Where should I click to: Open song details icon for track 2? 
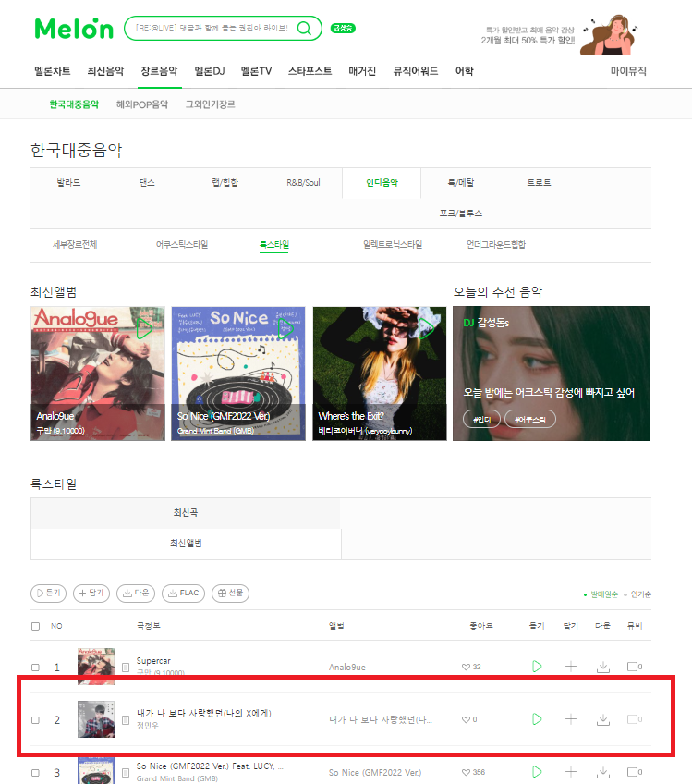click(x=126, y=720)
